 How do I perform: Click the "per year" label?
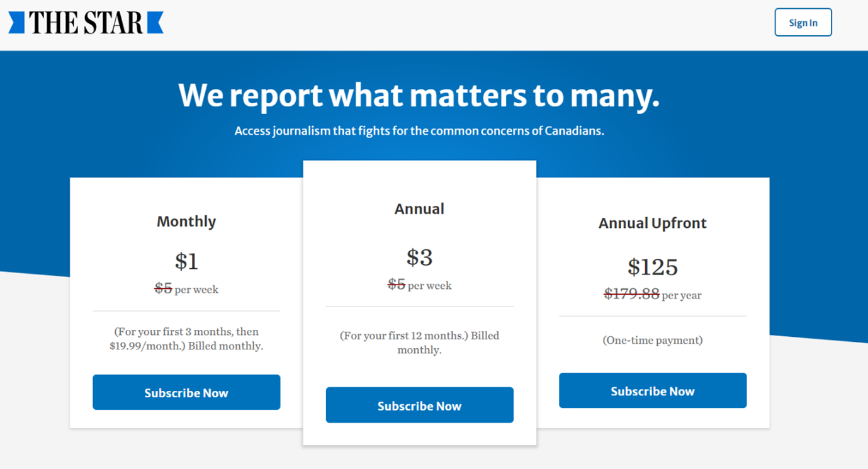click(682, 295)
